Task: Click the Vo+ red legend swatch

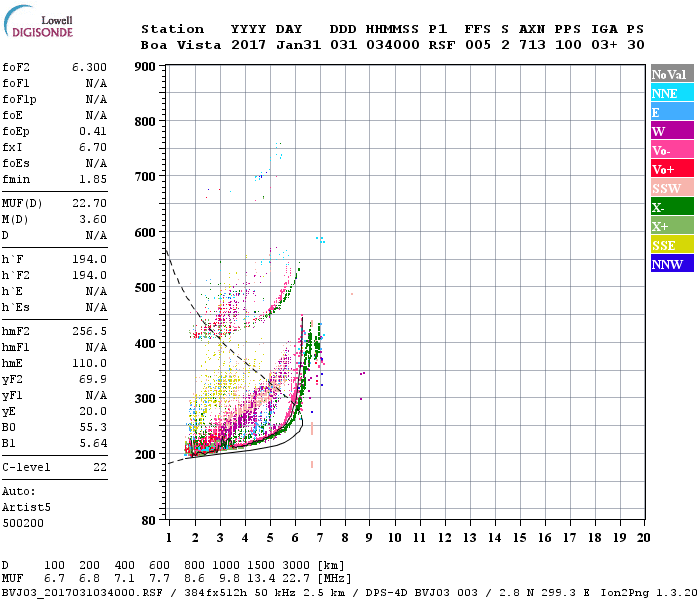Action: click(671, 169)
